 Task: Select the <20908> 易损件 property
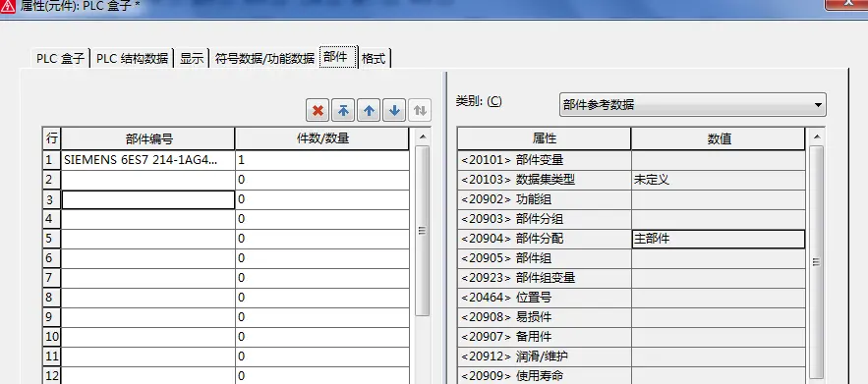pos(545,317)
